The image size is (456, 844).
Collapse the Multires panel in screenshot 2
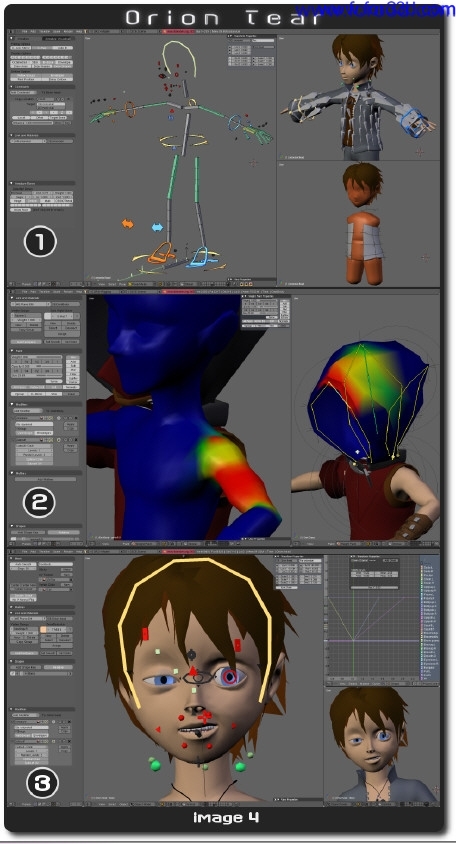pos(12,473)
